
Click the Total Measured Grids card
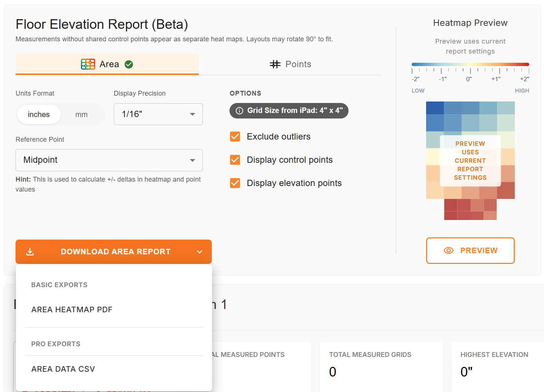[381, 367]
